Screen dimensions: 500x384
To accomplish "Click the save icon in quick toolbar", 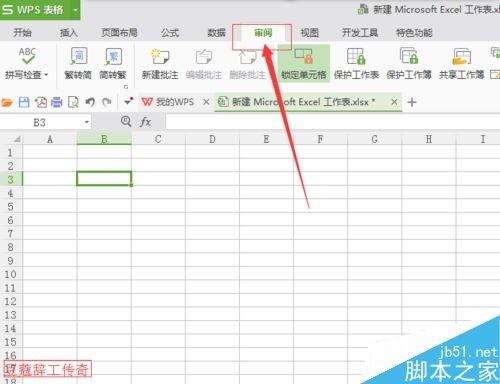I will (x=24, y=102).
